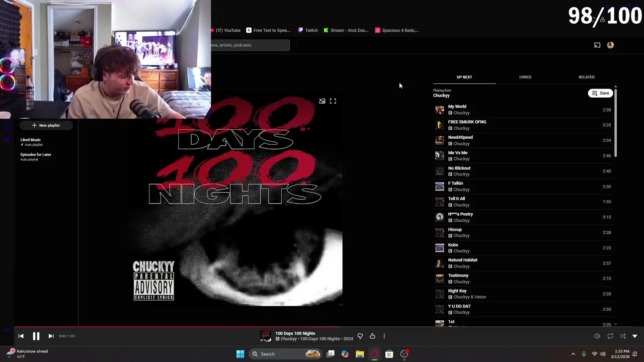This screenshot has width=644, height=362.
Task: Toggle repeat mode in player bar
Action: [610, 336]
